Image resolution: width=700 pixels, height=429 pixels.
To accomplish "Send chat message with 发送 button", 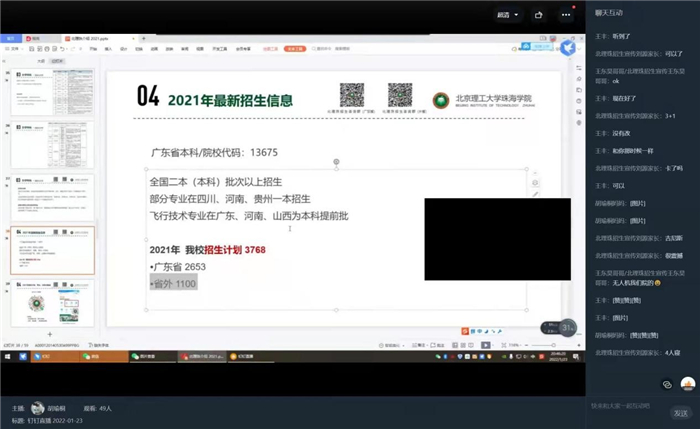I will point(680,412).
